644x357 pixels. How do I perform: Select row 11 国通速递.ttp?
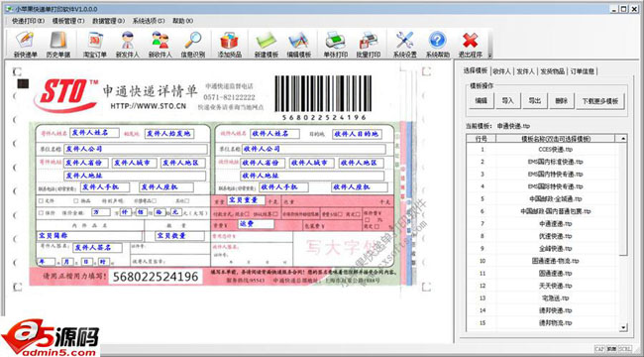pyautogui.click(x=542, y=273)
